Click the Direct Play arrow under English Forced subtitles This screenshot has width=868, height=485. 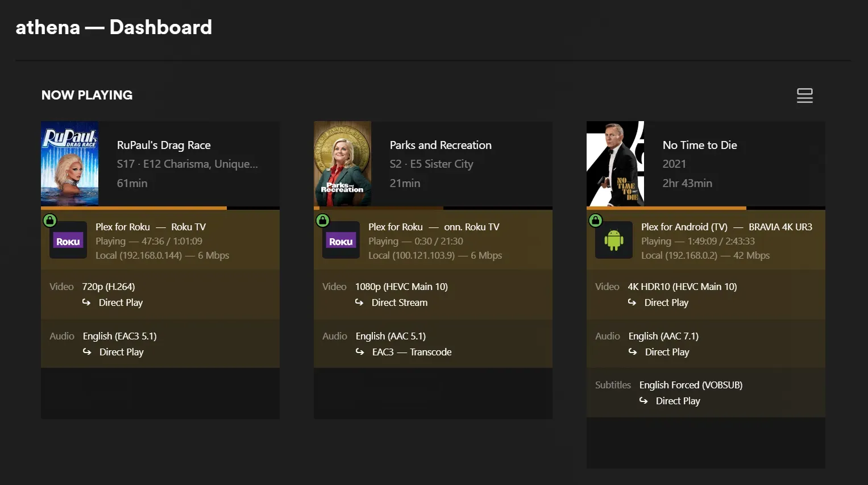[x=644, y=401]
